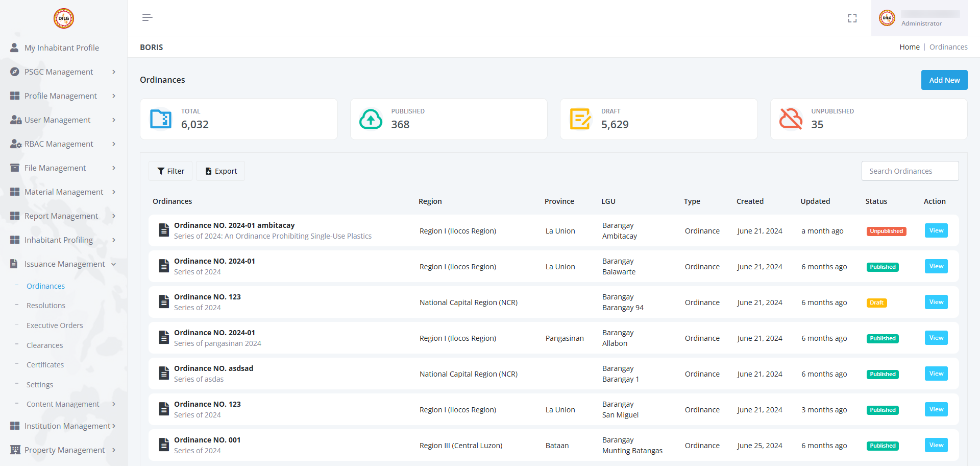Open Executive Orders submenu item
Viewport: 980px width, 466px height.
pyautogui.click(x=55, y=325)
